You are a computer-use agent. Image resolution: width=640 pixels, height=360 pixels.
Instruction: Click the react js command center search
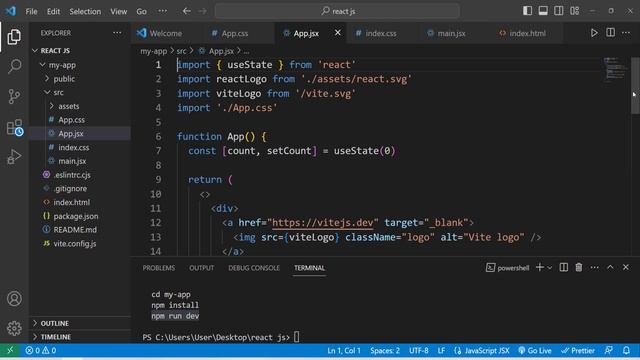[338, 11]
